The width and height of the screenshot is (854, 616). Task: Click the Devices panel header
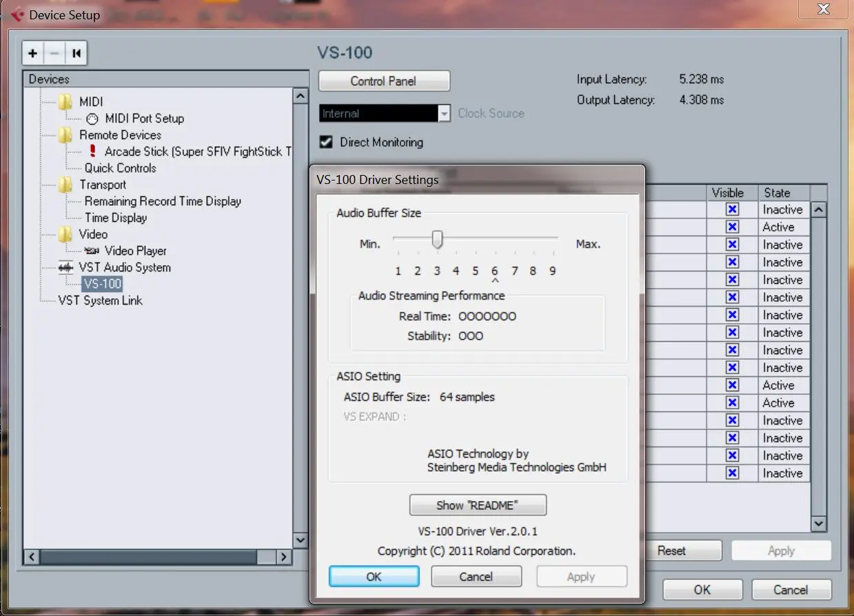(x=165, y=79)
